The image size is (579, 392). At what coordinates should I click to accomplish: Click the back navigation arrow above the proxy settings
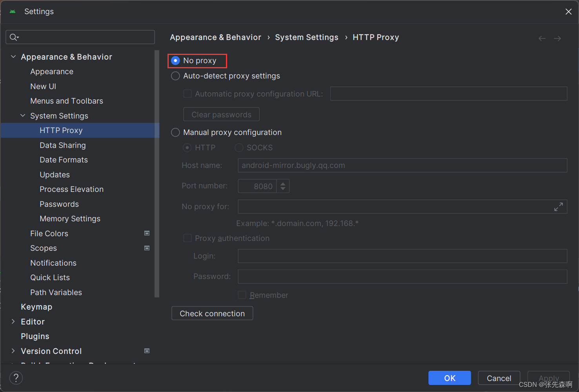point(542,38)
